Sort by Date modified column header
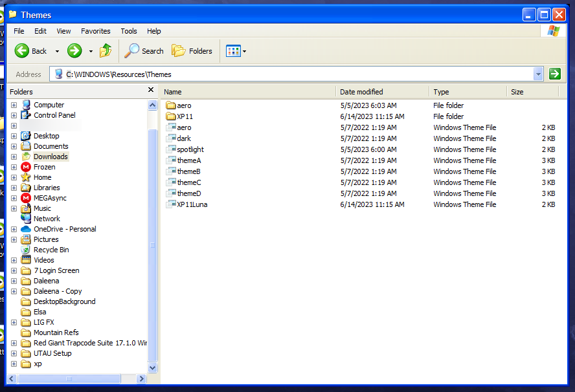 [382, 92]
